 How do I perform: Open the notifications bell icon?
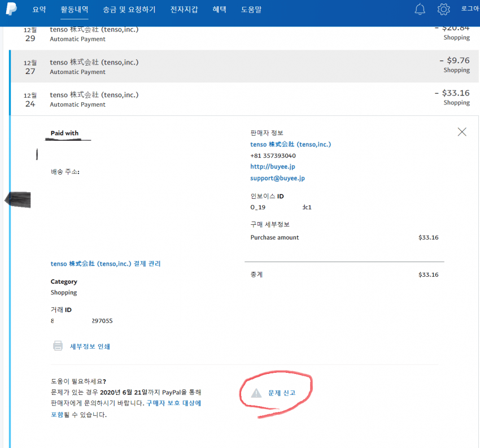coord(420,9)
